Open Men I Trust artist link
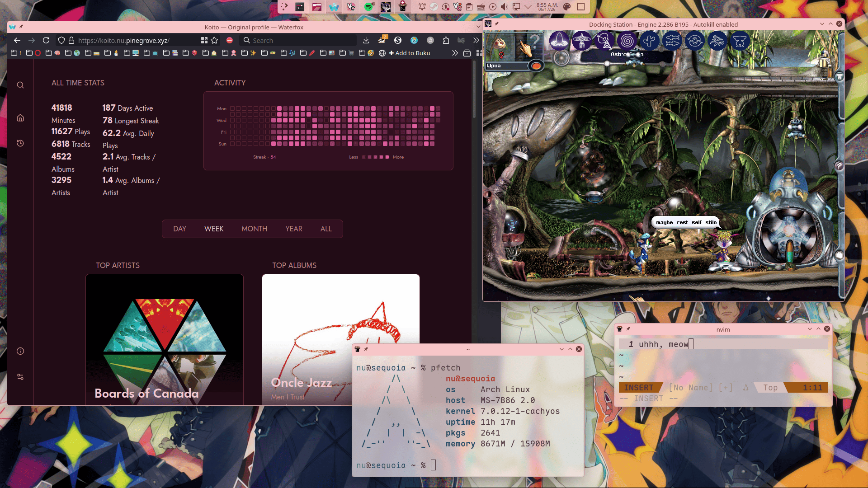Image resolution: width=868 pixels, height=488 pixels. point(288,397)
